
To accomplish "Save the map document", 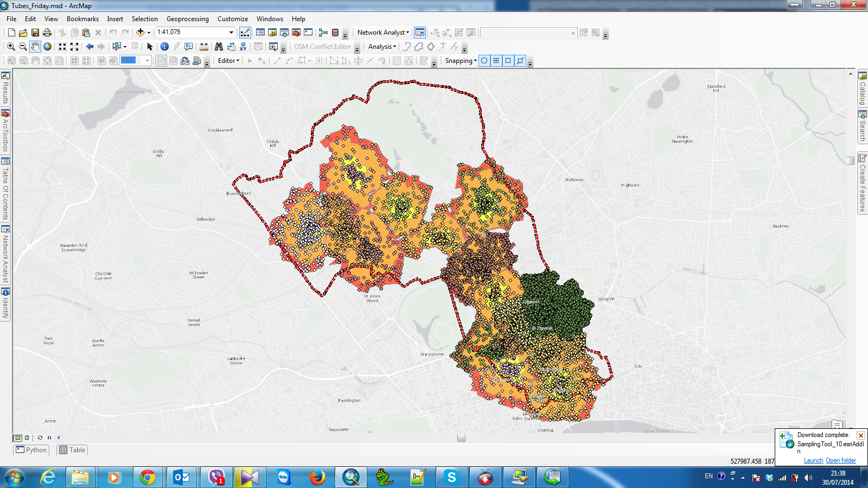I will [35, 33].
